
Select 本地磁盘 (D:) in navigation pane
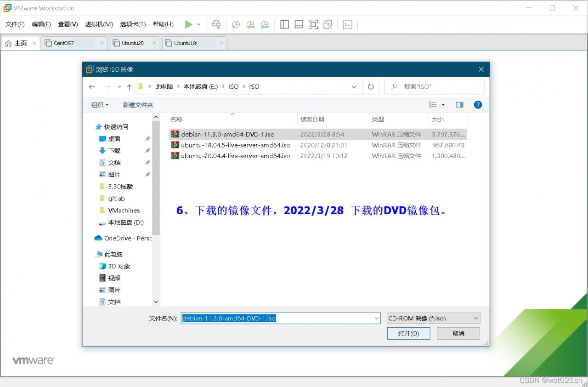[x=121, y=222]
